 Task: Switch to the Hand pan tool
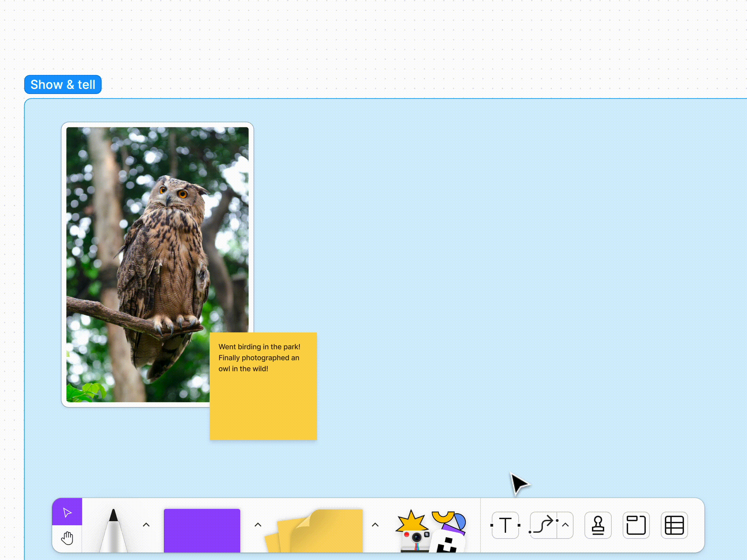coord(67,539)
